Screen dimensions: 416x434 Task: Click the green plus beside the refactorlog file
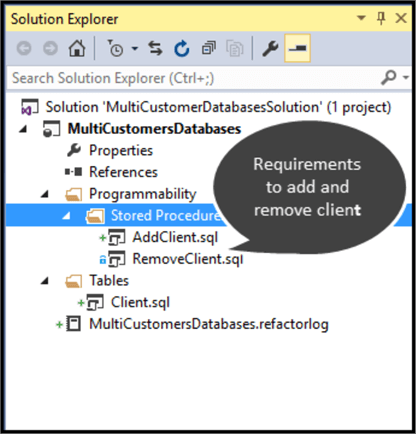coord(59,324)
